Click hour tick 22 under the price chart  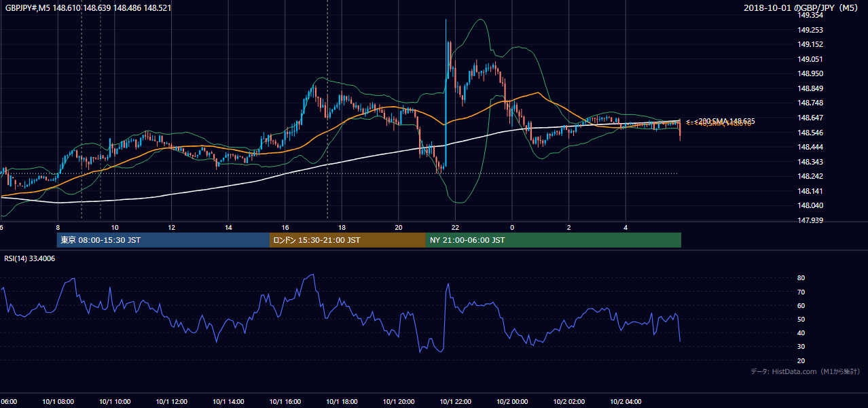[x=455, y=228]
